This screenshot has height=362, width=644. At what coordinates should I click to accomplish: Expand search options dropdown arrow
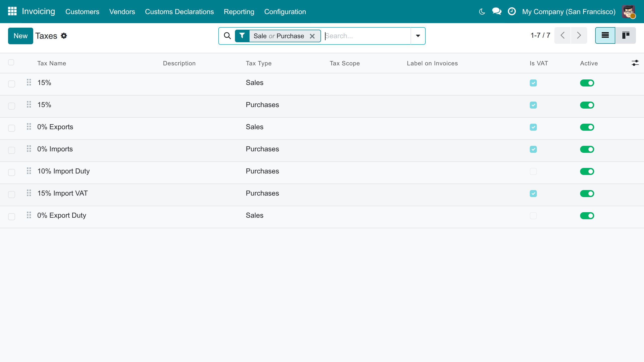tap(418, 36)
